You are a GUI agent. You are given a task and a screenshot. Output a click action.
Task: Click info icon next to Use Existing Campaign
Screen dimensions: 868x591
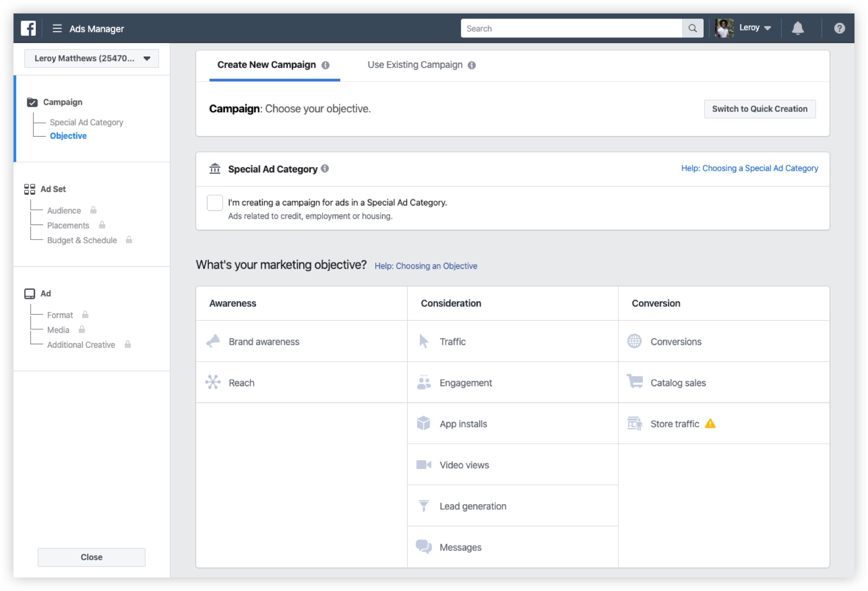[472, 65]
